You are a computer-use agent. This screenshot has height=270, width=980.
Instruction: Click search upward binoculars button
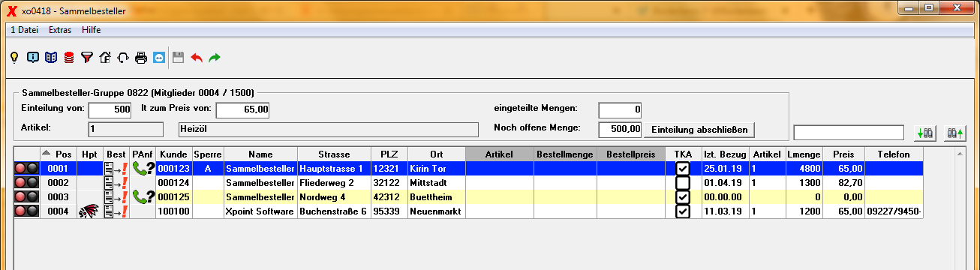(x=954, y=133)
